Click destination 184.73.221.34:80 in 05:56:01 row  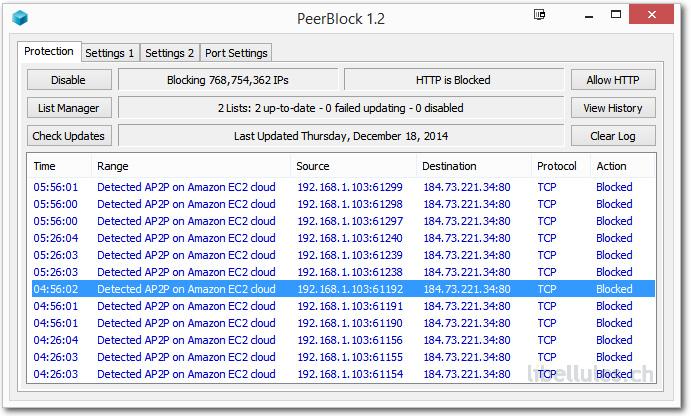tap(467, 187)
